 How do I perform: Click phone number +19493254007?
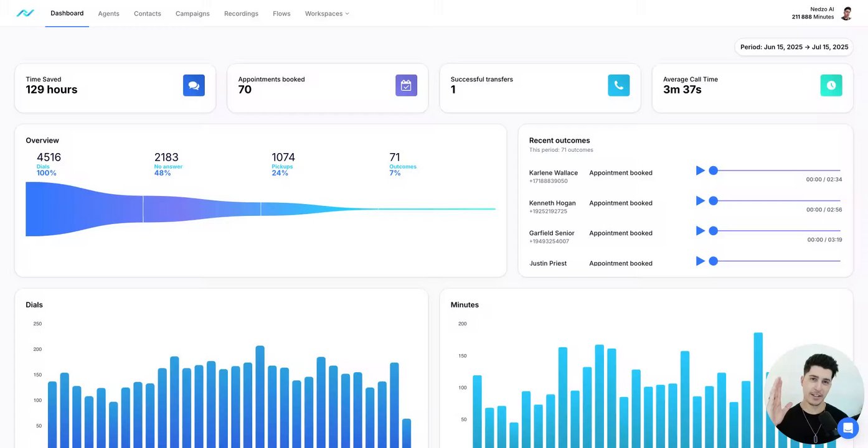549,241
